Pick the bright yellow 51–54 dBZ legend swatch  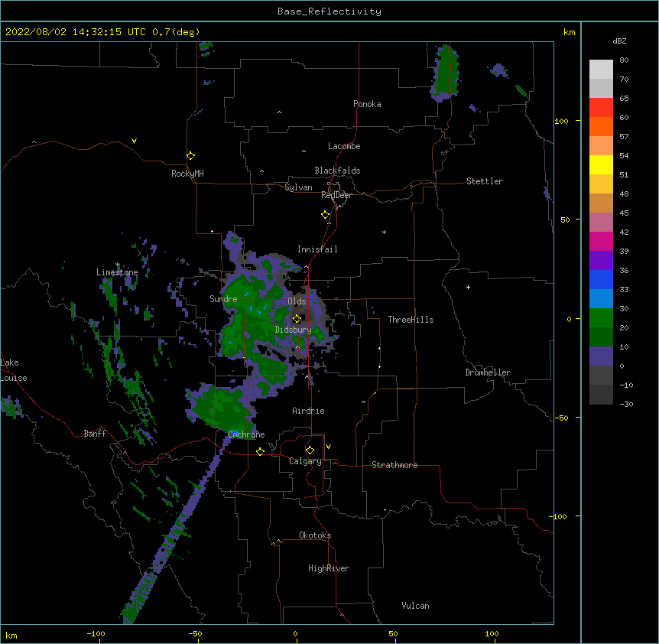coord(601,164)
